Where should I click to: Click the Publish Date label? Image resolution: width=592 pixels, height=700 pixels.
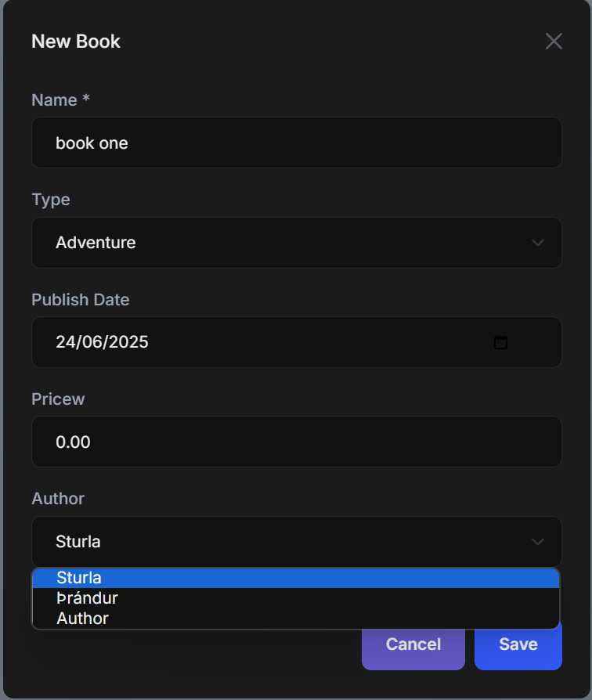coord(80,300)
